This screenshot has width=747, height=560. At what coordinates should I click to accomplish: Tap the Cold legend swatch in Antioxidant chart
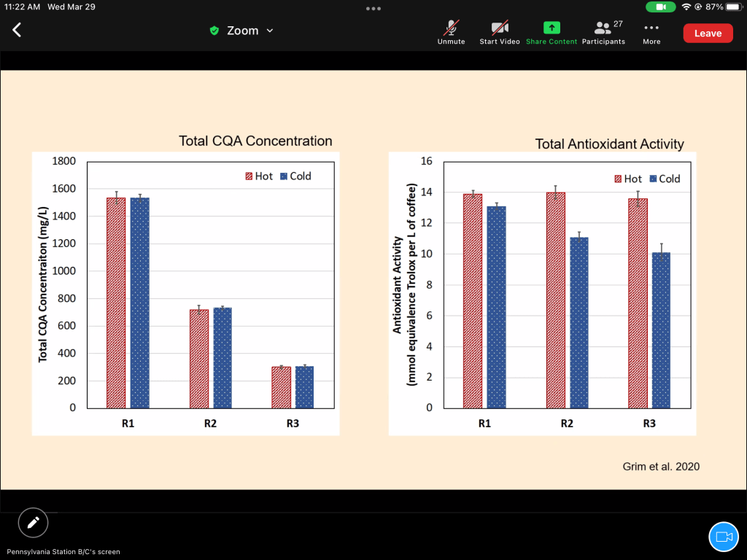[654, 179]
